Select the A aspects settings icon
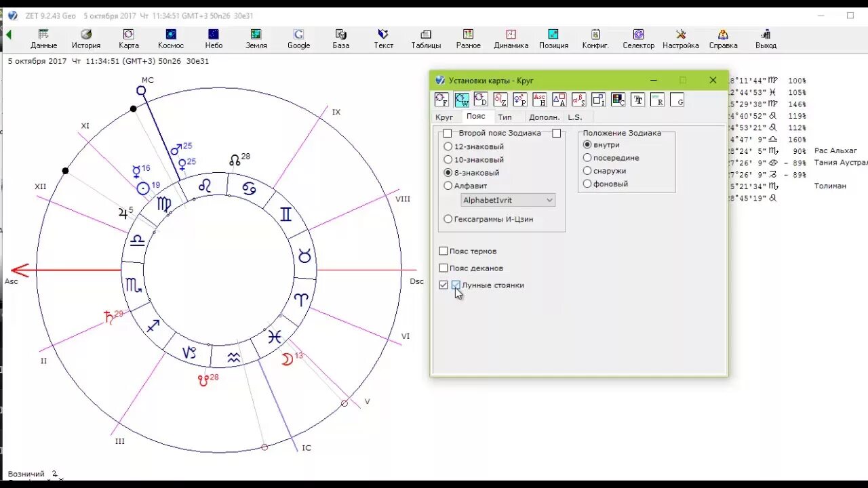868x488 pixels. (x=559, y=100)
